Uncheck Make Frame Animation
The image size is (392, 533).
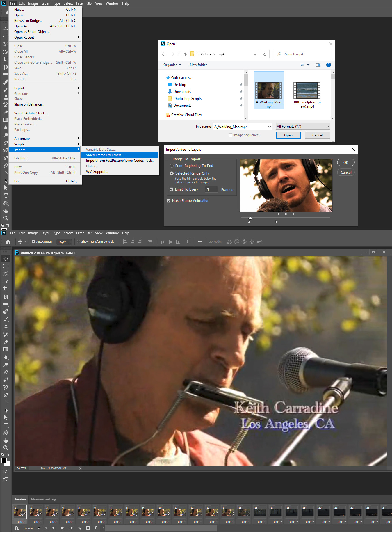pos(168,201)
